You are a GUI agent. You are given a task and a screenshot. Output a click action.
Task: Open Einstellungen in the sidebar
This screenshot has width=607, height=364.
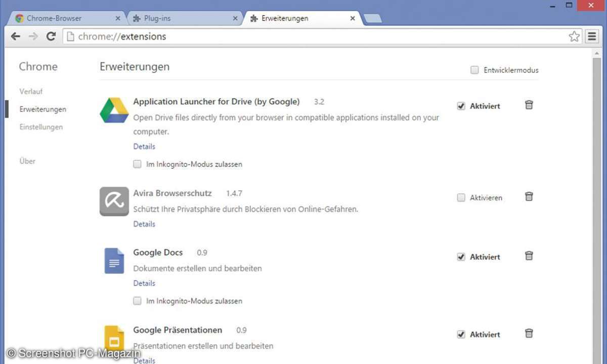(x=41, y=127)
